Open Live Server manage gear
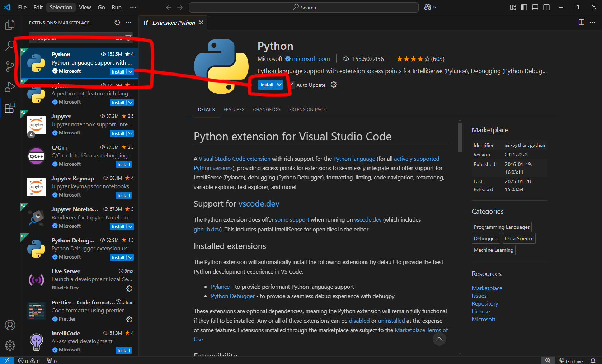The height and width of the screenshot is (364, 602). (130, 288)
